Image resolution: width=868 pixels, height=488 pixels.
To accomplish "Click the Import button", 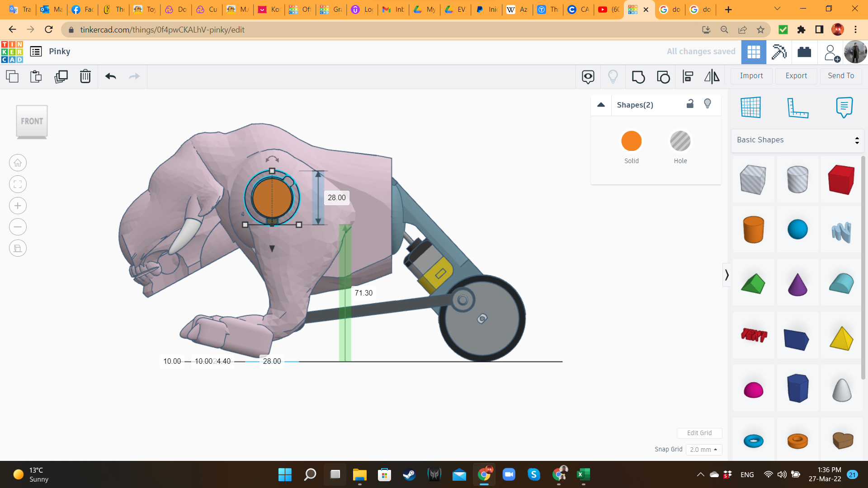I will tap(751, 76).
